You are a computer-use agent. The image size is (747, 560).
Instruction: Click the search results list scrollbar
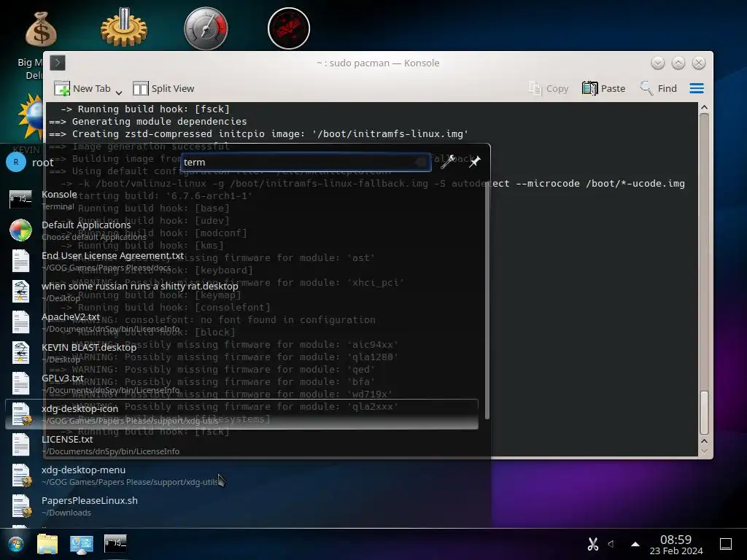tap(487, 300)
